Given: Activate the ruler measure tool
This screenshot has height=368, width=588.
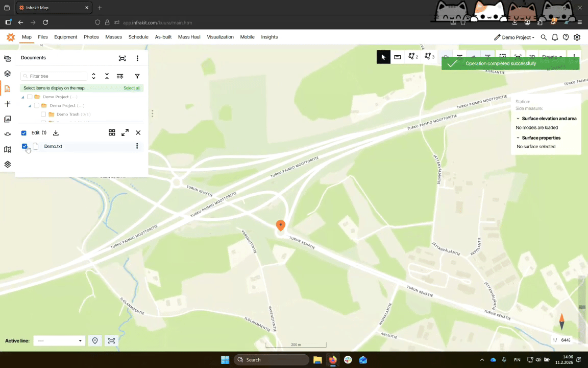Looking at the screenshot, I should tap(398, 57).
